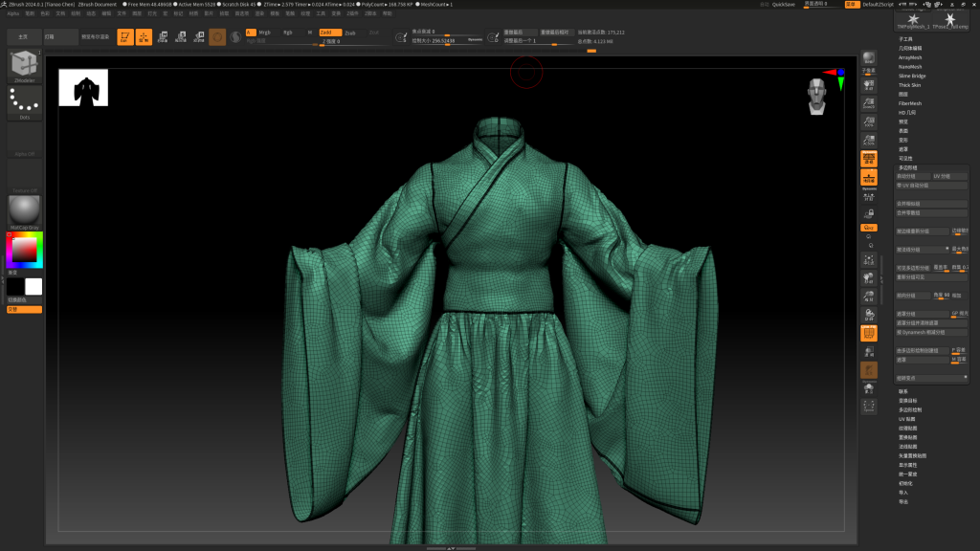Collapse the 多边形组 polygroups section
The image size is (980, 551).
point(908,167)
